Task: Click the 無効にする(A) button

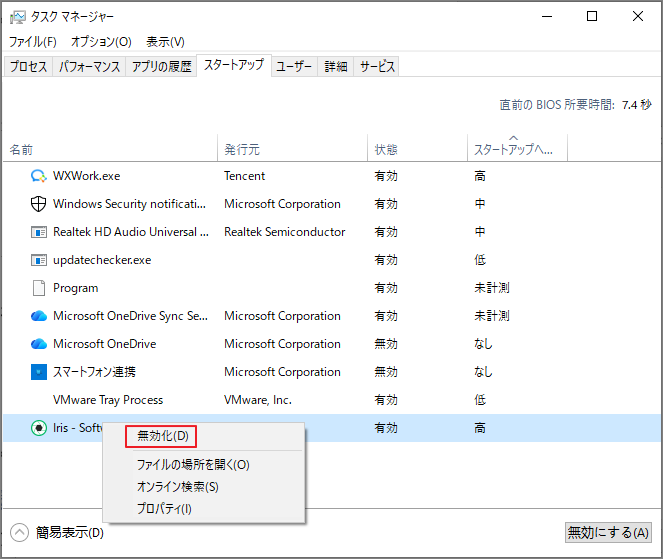Action: [x=608, y=532]
